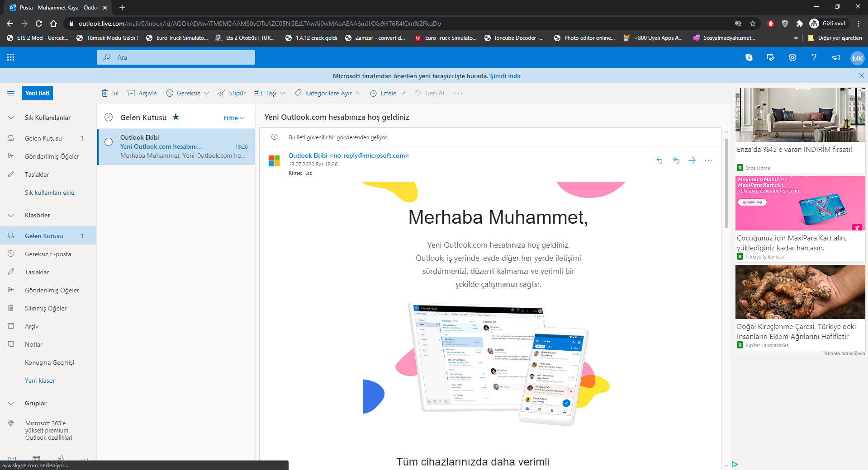
Task: Collapse the Sık Kullanılanlar section
Action: 11,117
